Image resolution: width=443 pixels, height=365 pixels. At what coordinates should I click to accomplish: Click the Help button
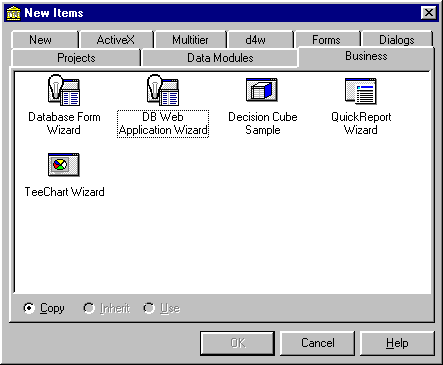397,343
